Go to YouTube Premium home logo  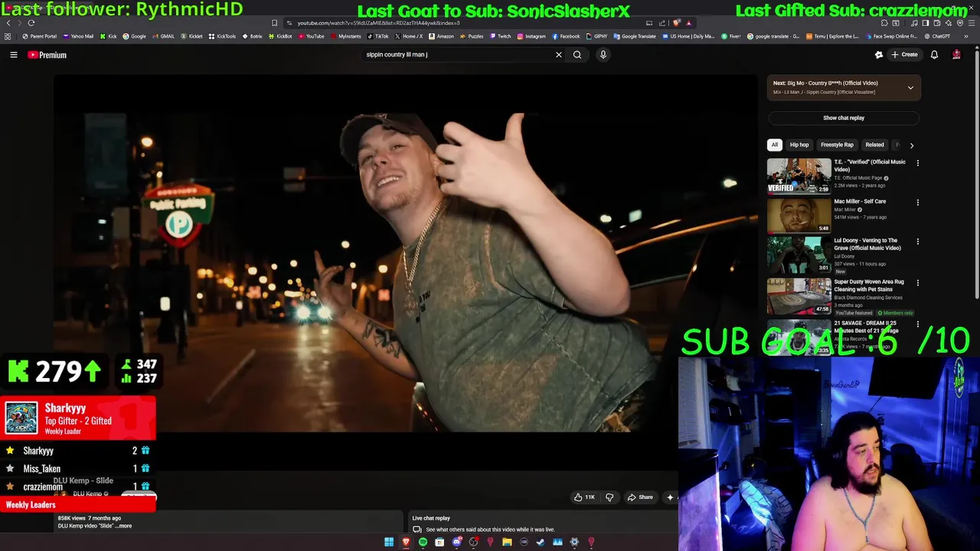pyautogui.click(x=47, y=55)
